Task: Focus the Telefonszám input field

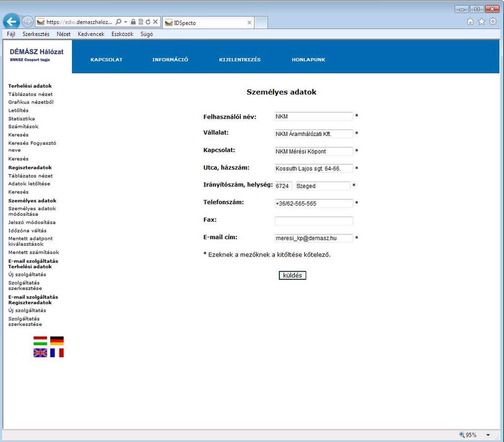Action: point(314,203)
